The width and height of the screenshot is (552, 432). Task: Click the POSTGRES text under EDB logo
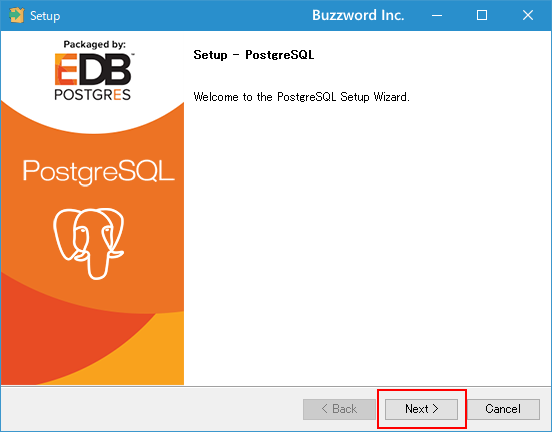coord(93,94)
